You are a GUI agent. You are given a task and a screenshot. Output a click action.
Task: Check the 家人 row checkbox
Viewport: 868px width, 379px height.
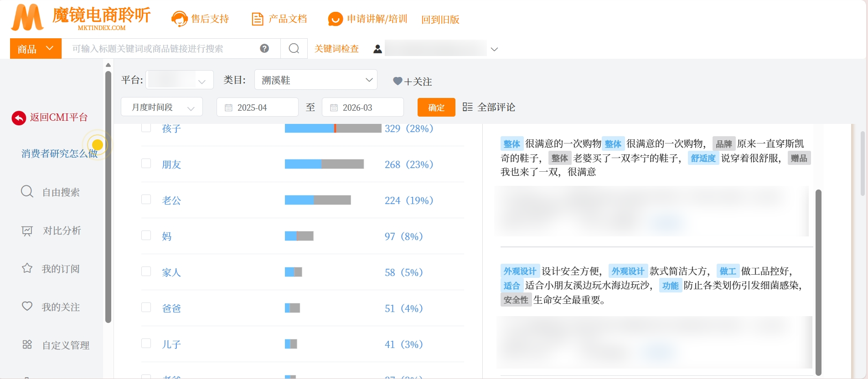(x=146, y=271)
